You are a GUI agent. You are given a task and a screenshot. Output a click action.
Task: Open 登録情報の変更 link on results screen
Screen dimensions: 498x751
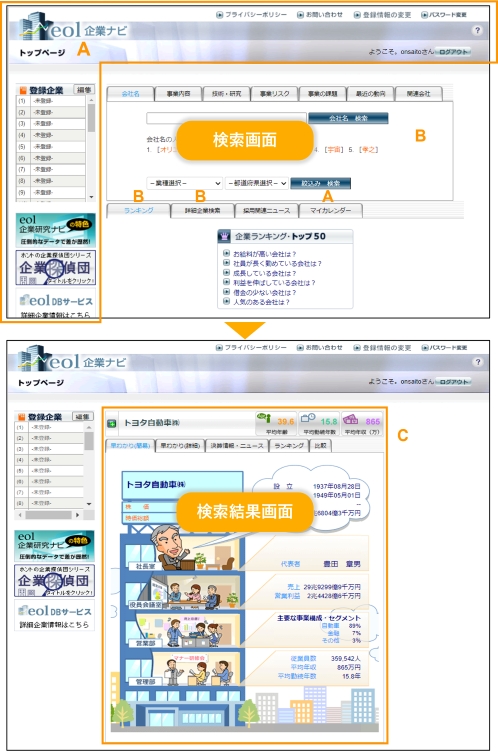pyautogui.click(x=383, y=348)
